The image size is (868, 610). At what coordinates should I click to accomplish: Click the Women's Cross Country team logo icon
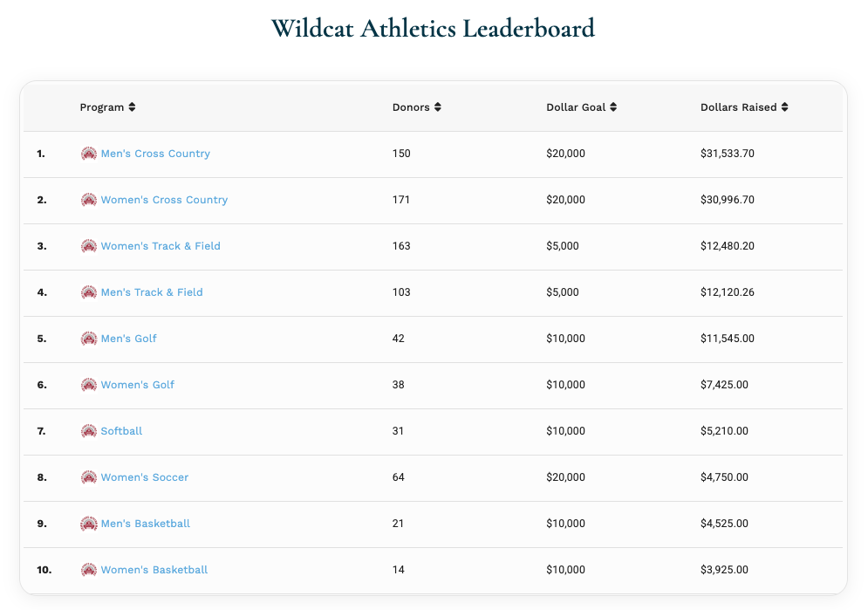[x=88, y=200]
